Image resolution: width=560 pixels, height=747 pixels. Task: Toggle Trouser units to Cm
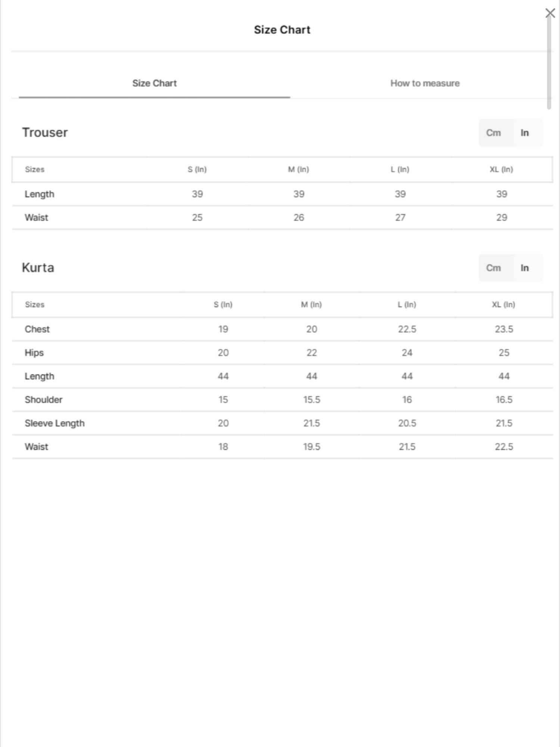coord(493,133)
